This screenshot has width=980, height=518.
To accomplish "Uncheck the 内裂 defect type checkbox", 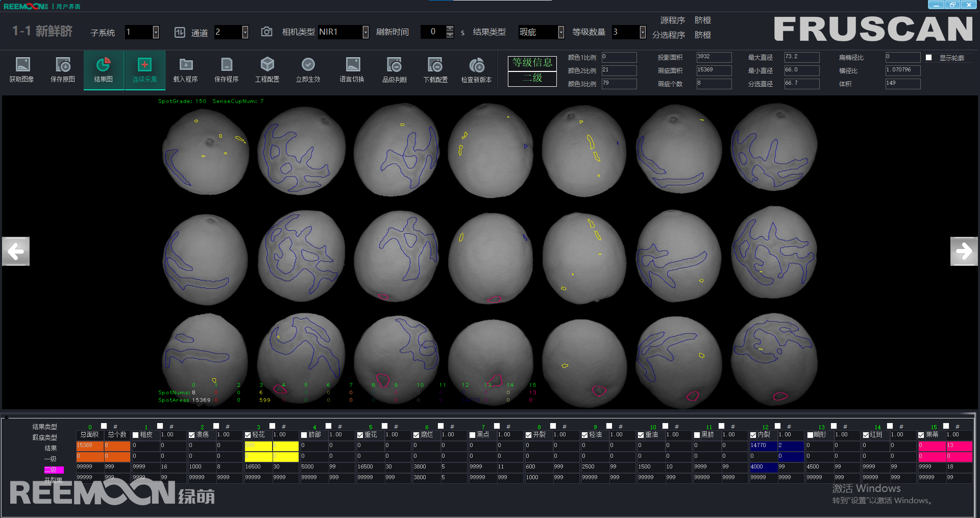I will [753, 435].
